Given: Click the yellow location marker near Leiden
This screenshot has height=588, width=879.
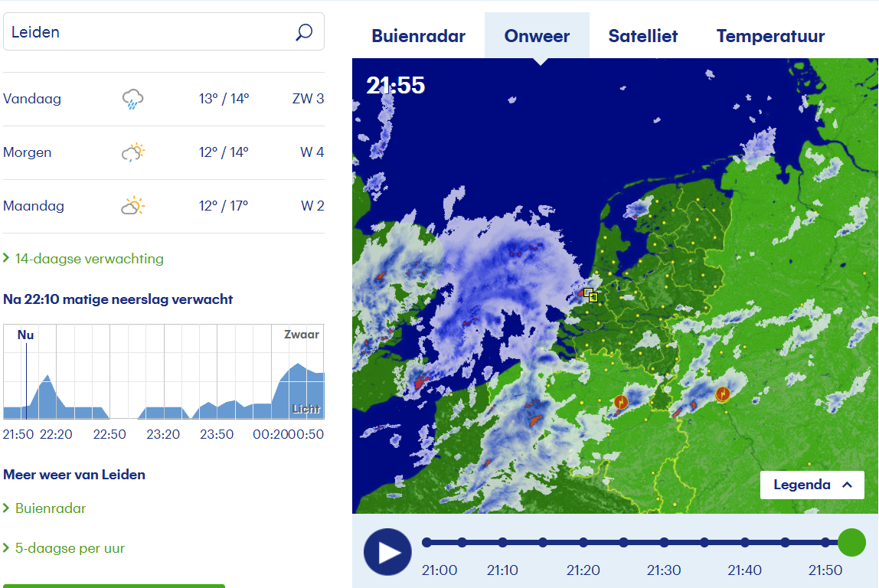Looking at the screenshot, I should click(x=591, y=295).
